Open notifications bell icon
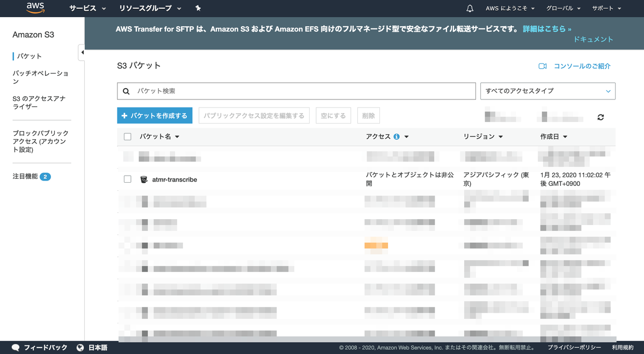The image size is (644, 354). [x=470, y=8]
